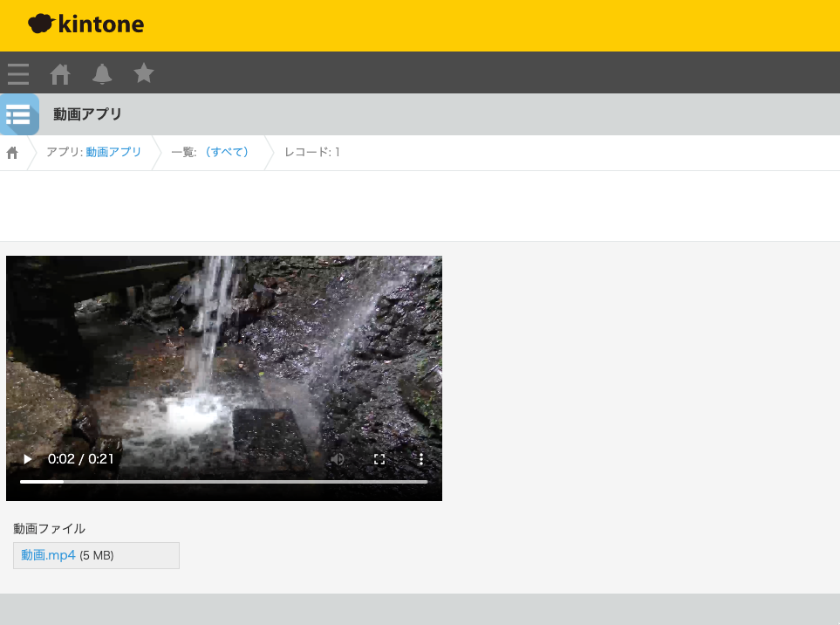840x625 pixels.
Task: Open the notifications bell
Action: pyautogui.click(x=101, y=74)
